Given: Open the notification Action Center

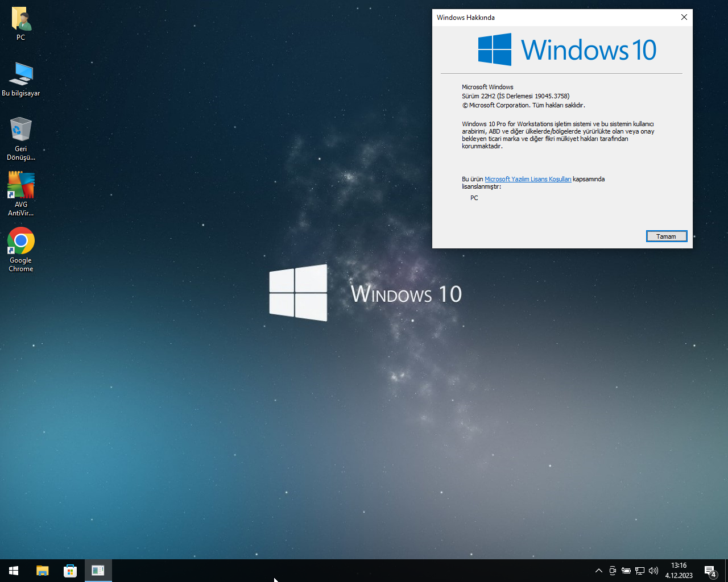Looking at the screenshot, I should pos(710,571).
